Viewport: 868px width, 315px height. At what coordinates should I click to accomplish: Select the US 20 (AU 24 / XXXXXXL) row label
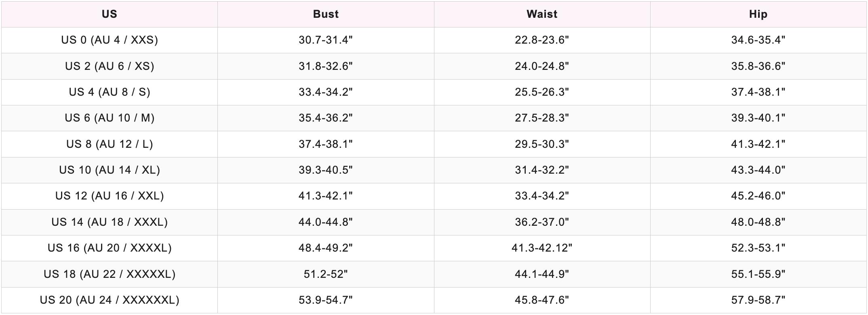tap(109, 300)
